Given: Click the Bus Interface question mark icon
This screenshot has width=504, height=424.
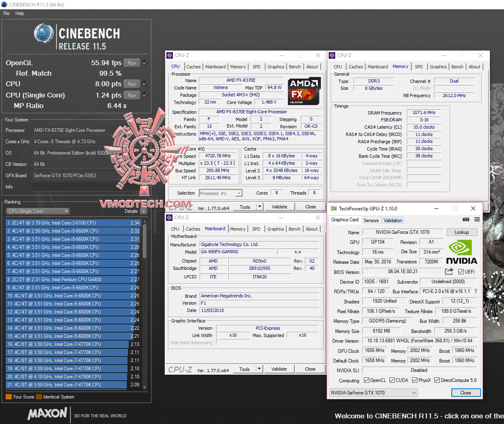Looking at the screenshot, I should 476,291.
